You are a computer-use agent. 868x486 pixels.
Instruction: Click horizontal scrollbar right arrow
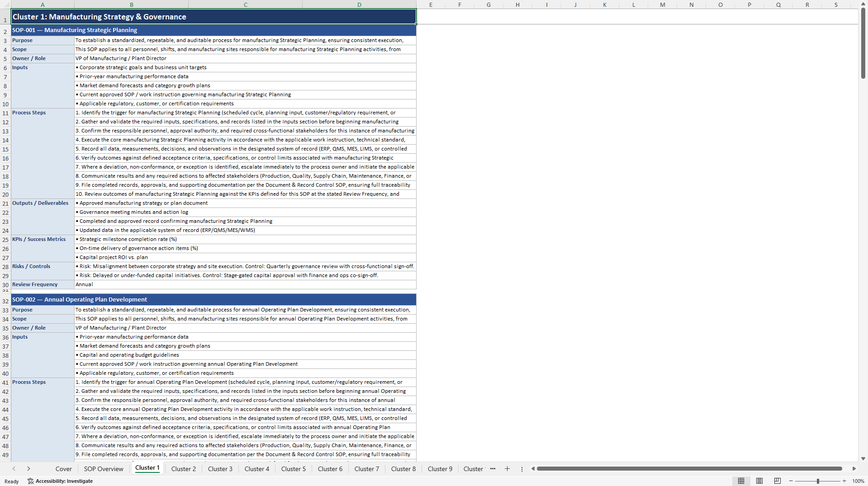854,469
